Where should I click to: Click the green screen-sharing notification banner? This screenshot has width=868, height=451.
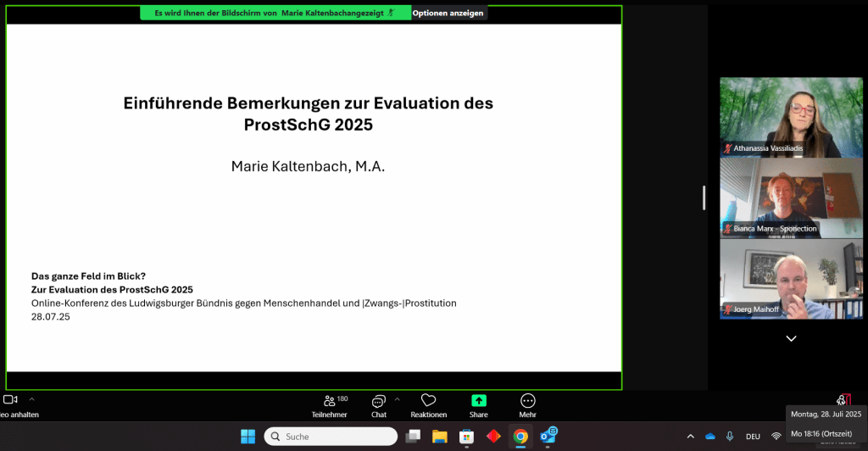pos(275,13)
